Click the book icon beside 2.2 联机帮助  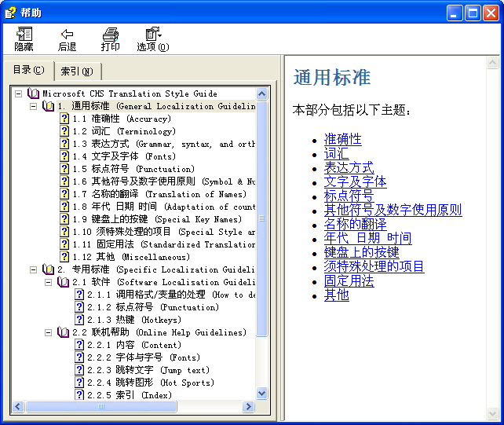63,332
